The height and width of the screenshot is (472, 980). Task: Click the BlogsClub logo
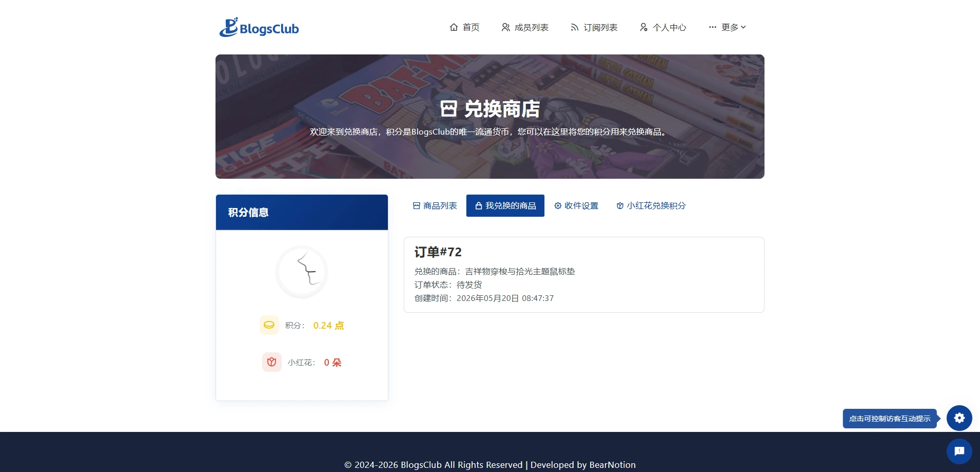pyautogui.click(x=259, y=27)
